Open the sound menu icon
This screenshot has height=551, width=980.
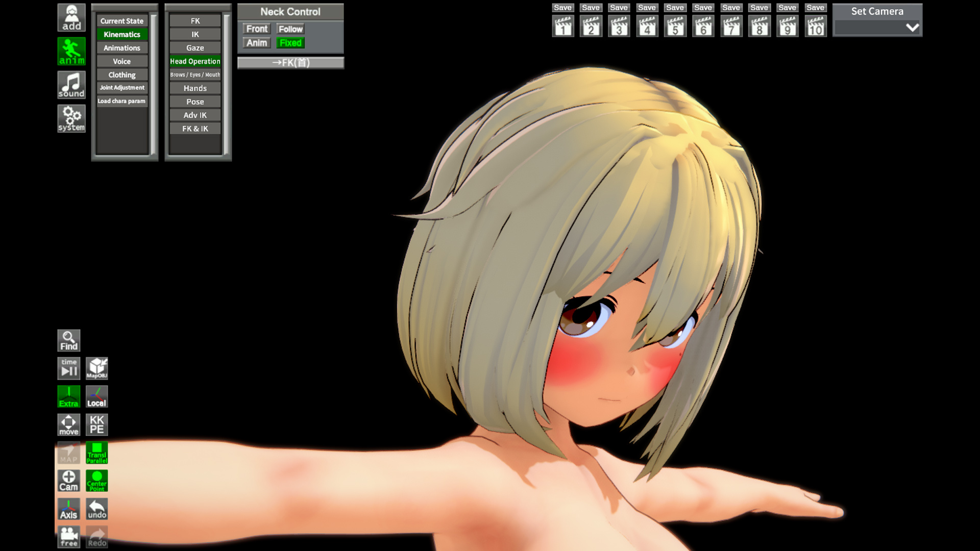(71, 85)
